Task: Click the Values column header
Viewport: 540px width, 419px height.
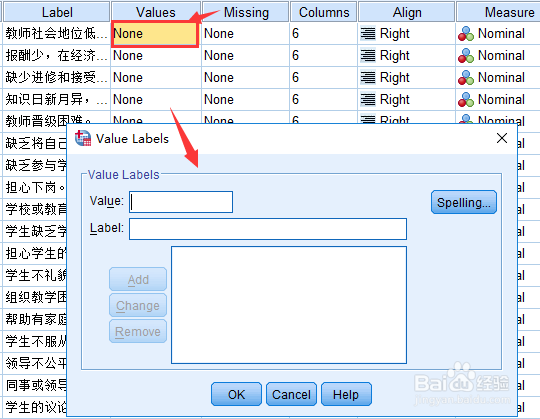Action: point(156,12)
